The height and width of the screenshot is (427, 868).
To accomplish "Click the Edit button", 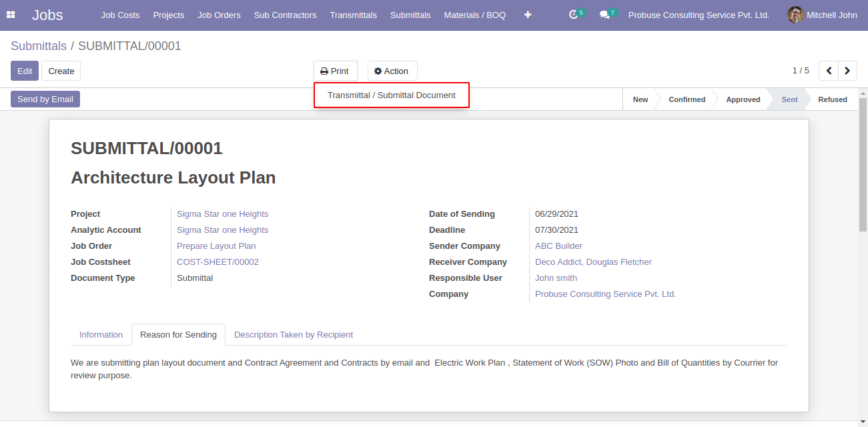I will tap(25, 71).
